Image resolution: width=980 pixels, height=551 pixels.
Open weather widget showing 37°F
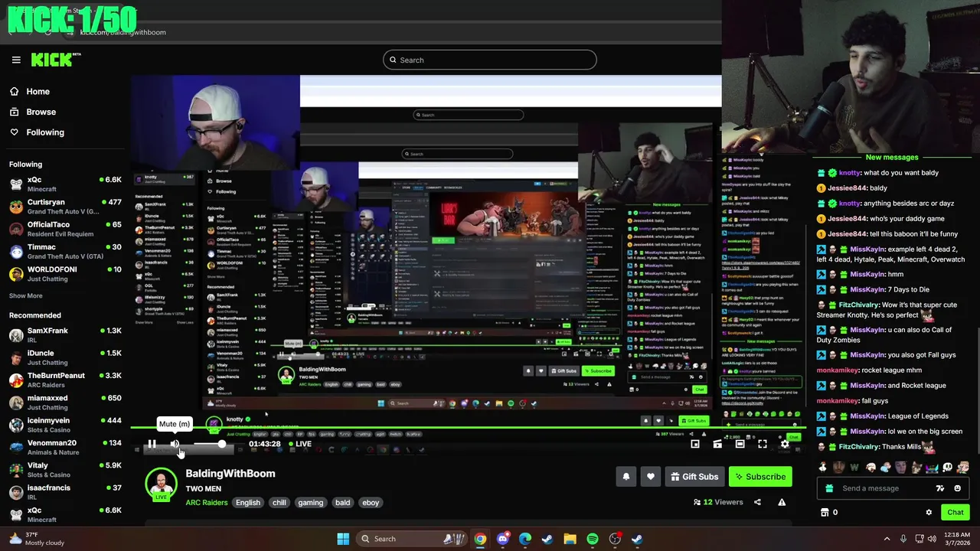pos(37,539)
